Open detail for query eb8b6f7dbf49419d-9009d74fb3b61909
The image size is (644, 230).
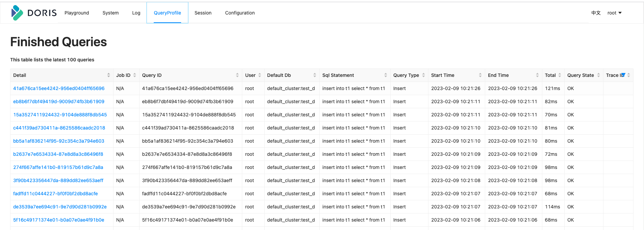coord(59,102)
